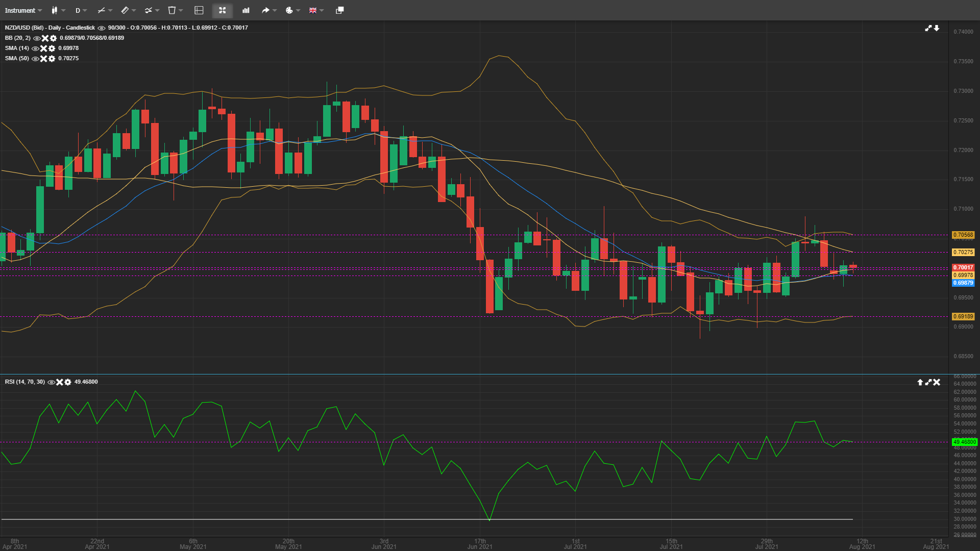Click the 0.69978 SMA price tag
The width and height of the screenshot is (980, 551).
point(963,275)
